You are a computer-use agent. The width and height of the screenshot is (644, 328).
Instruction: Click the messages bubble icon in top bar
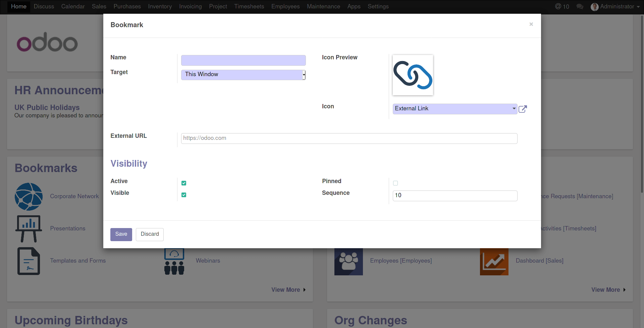tap(580, 6)
